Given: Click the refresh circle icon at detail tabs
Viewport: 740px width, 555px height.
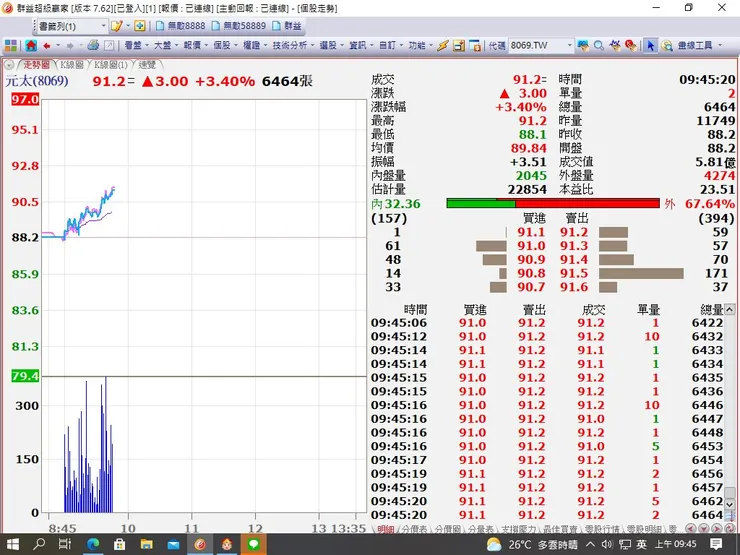Looking at the screenshot, I should click(x=730, y=529).
